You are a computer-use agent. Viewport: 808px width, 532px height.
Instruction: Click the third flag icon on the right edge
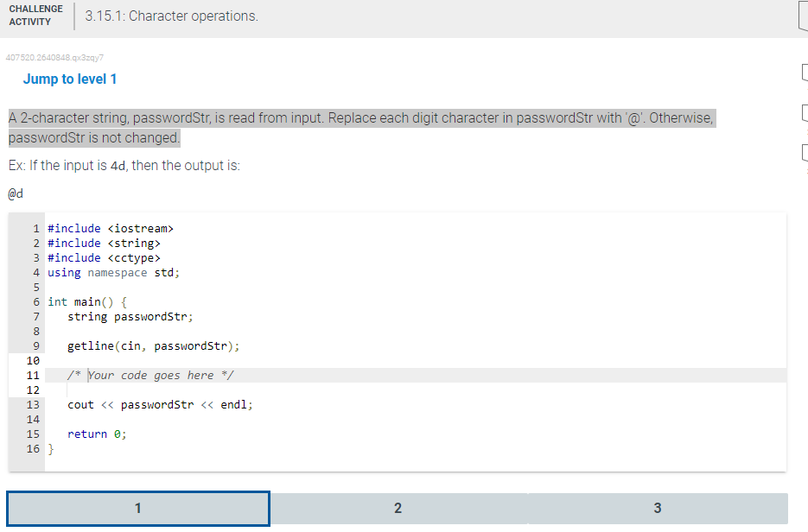[x=804, y=151]
